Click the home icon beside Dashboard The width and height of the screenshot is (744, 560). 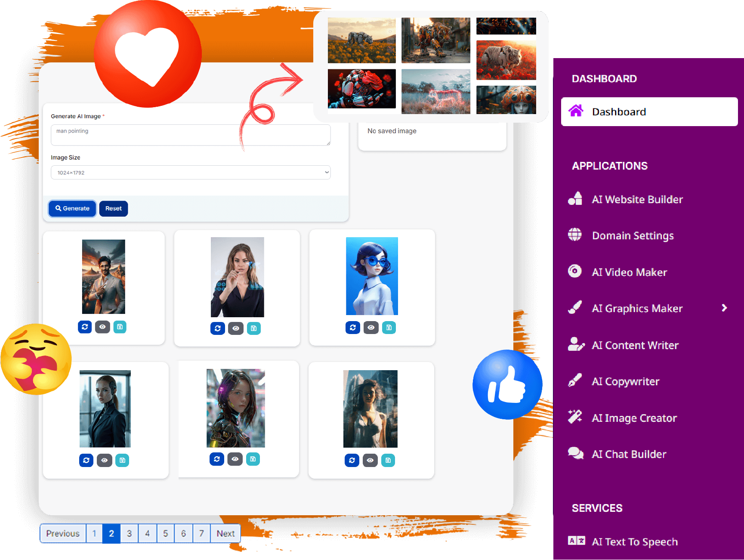[576, 111]
